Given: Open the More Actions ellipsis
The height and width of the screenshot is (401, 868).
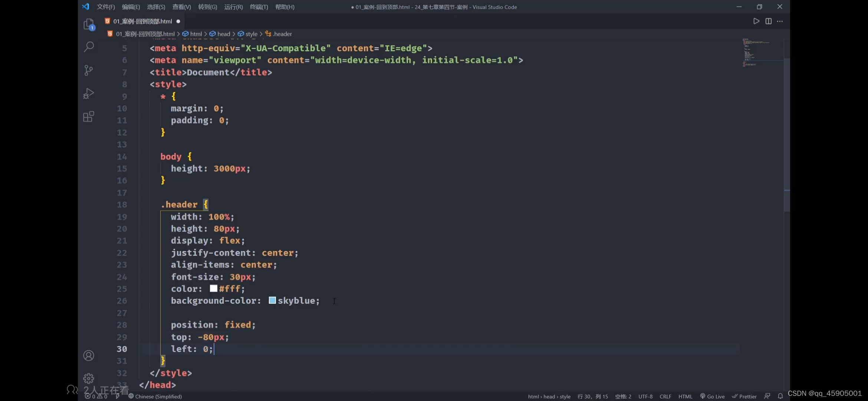Looking at the screenshot, I should [x=780, y=21].
